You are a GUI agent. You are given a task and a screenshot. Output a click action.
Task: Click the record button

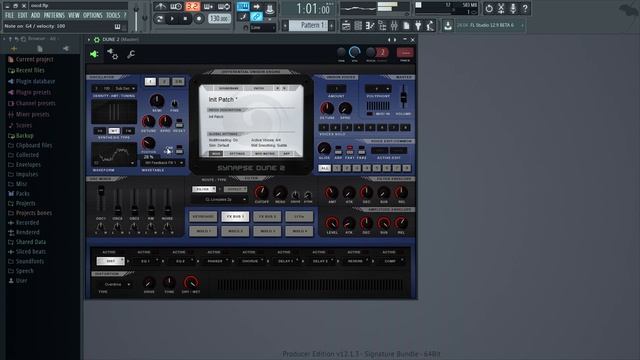click(199, 18)
